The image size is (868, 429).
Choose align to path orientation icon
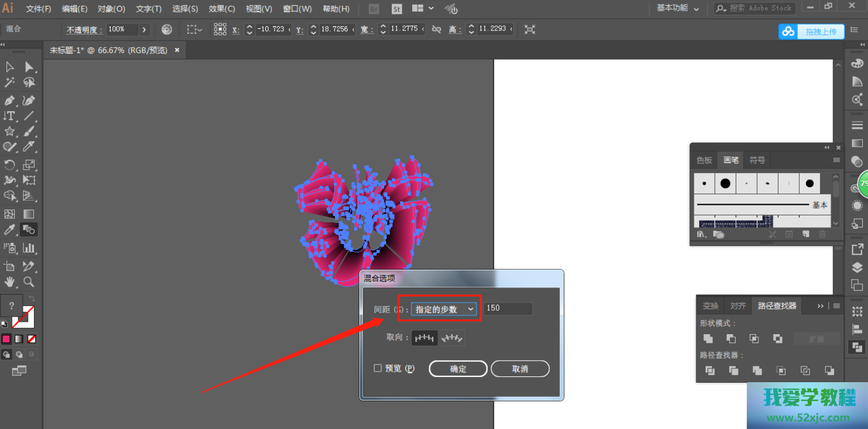click(x=452, y=338)
